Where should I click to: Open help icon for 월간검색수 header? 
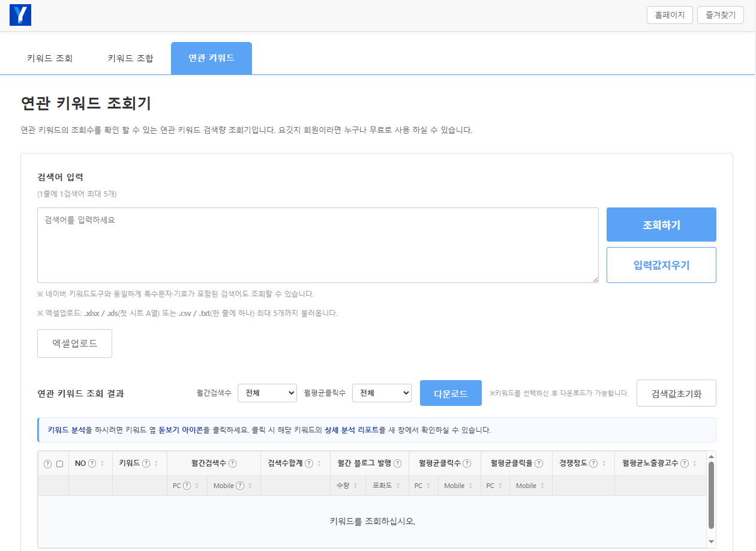pos(233,463)
